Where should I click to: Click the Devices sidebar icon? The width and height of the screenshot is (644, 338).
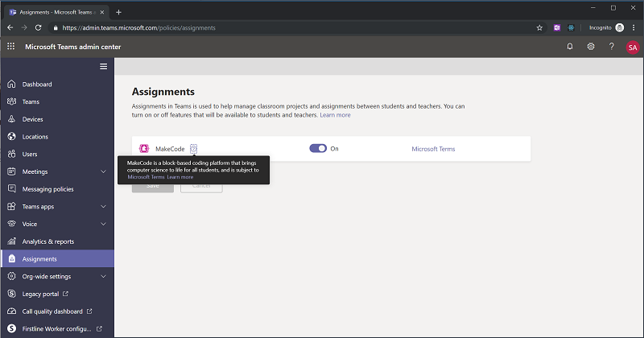pos(11,119)
